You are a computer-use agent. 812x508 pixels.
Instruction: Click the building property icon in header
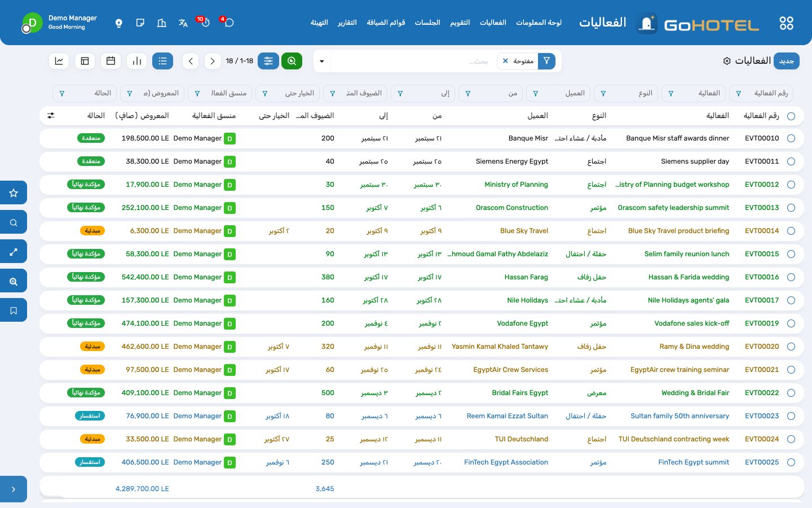162,23
